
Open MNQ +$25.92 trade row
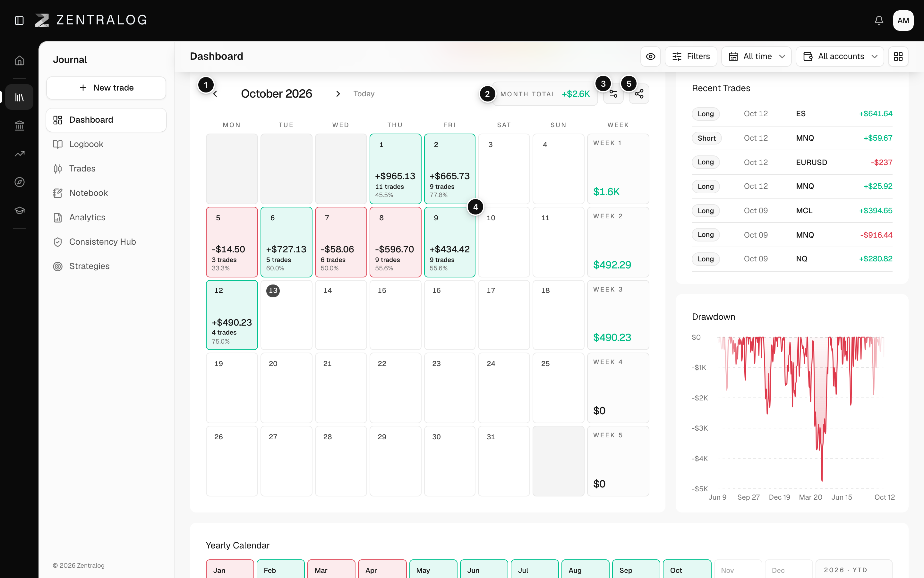pyautogui.click(x=792, y=187)
